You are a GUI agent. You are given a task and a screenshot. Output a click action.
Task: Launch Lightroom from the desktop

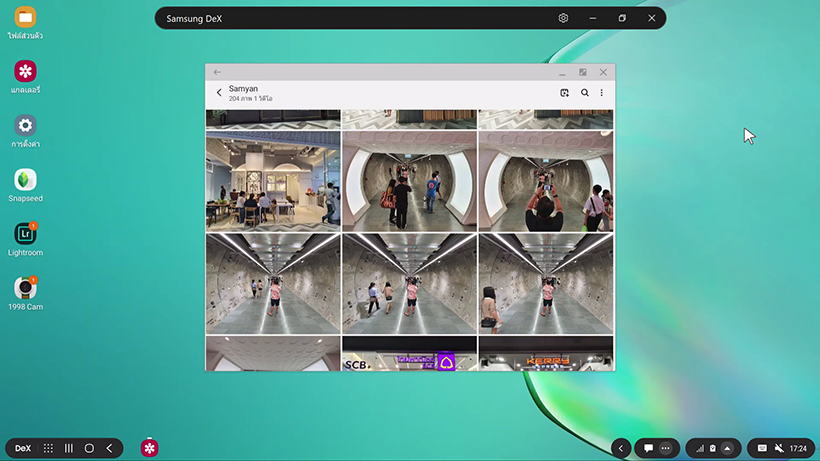[x=25, y=234]
